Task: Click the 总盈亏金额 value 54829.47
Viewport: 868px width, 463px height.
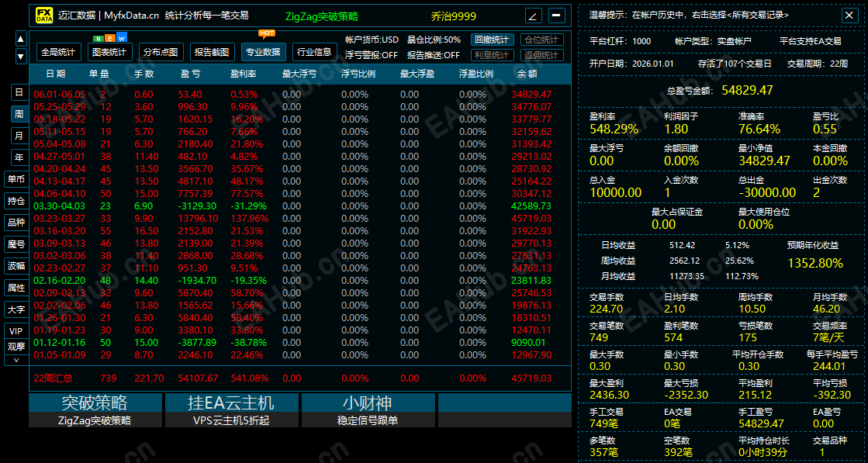Action: 747,90
